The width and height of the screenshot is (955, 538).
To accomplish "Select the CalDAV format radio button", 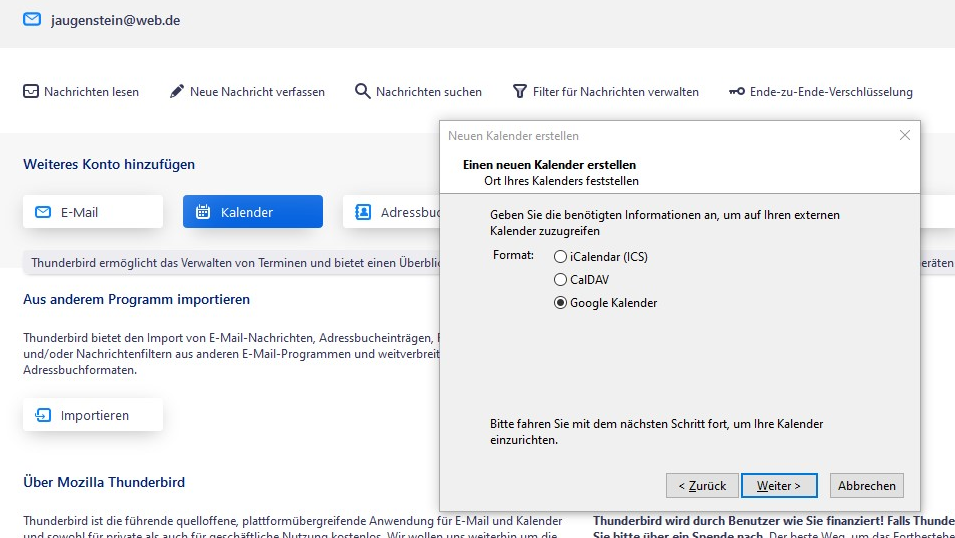I will click(560, 280).
